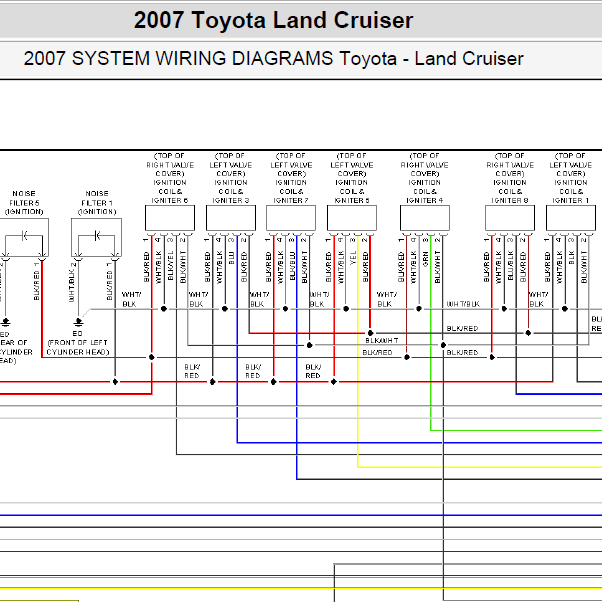602x602 pixels.
Task: Select the "NOISE FILTER 1 (IGNITION)" label
Action: pos(97,203)
